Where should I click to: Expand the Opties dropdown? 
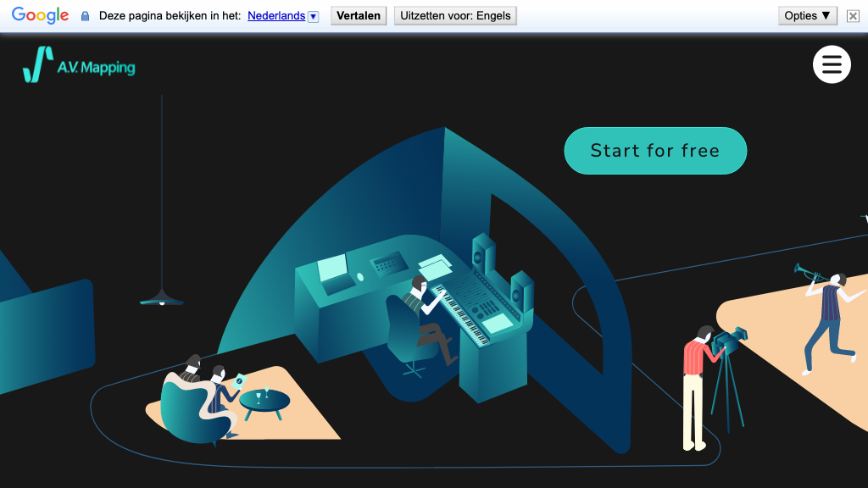tap(807, 15)
